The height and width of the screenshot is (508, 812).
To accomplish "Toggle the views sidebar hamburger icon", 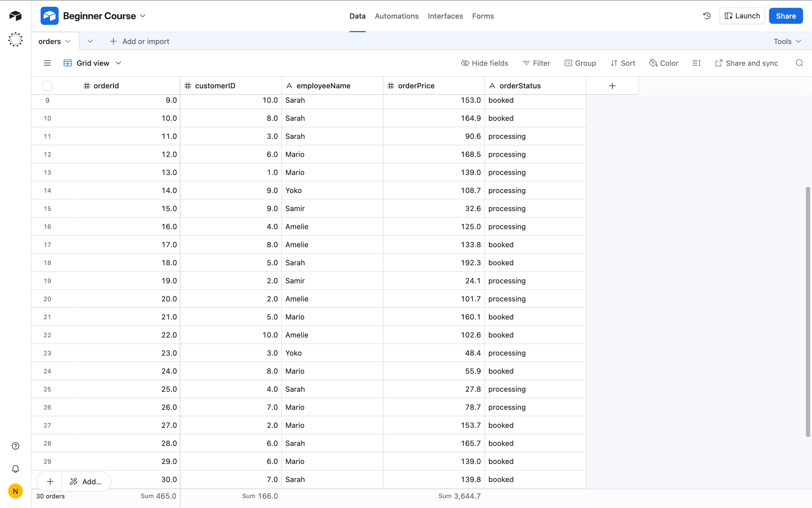I will (x=47, y=63).
